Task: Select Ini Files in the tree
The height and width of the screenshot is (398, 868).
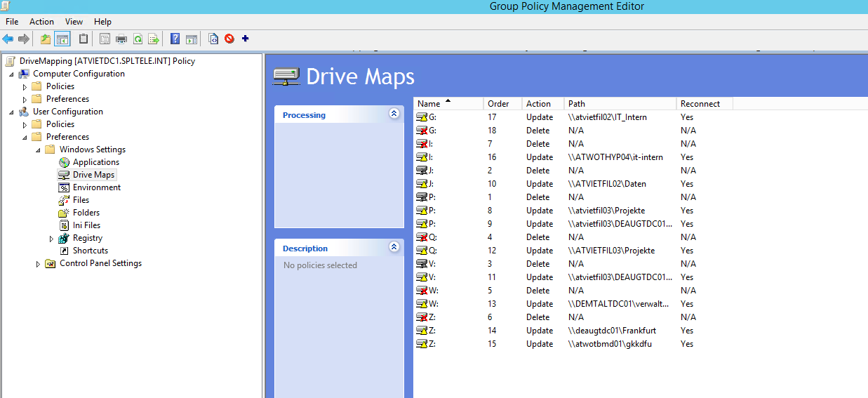Action: pos(86,225)
